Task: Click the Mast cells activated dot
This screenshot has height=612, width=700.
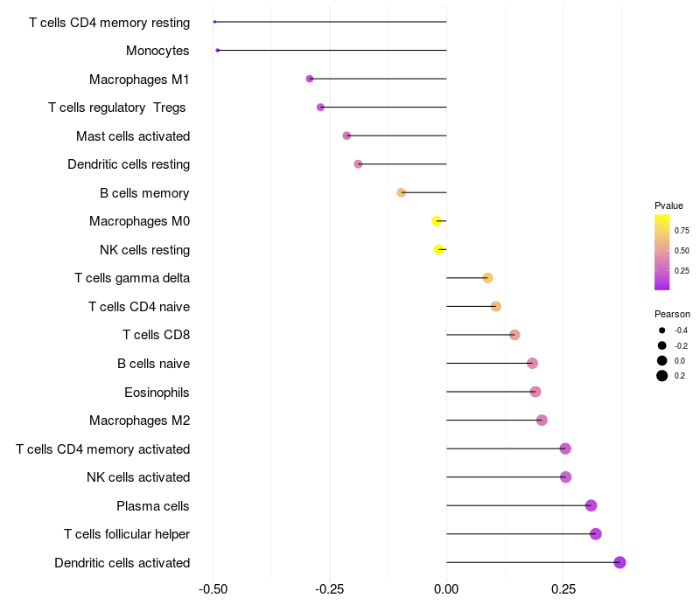Action: point(346,136)
